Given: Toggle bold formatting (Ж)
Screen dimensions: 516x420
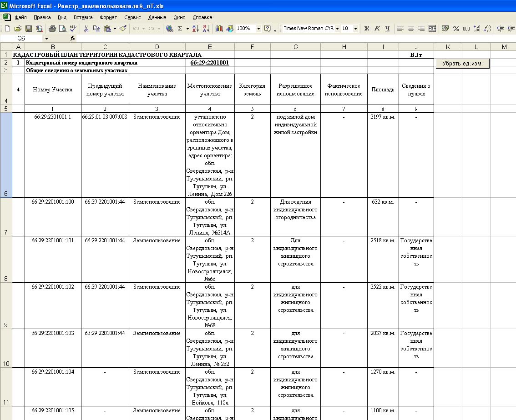Looking at the screenshot, I should point(367,29).
